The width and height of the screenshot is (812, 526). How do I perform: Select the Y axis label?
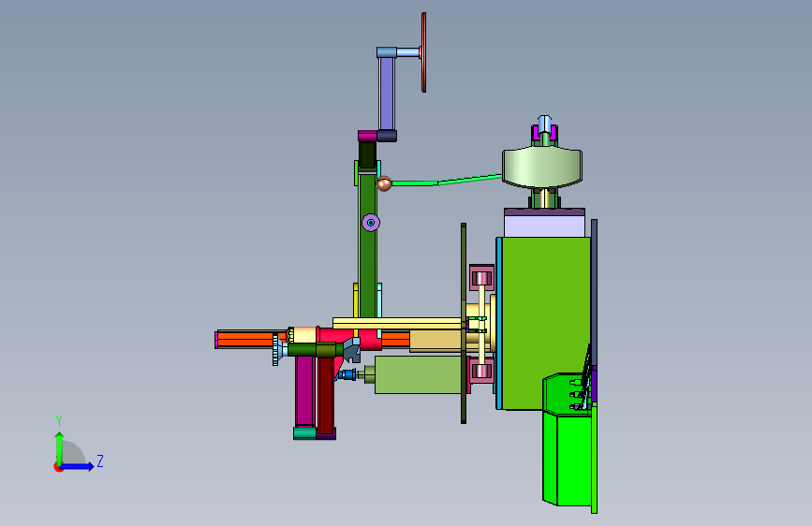(x=59, y=420)
